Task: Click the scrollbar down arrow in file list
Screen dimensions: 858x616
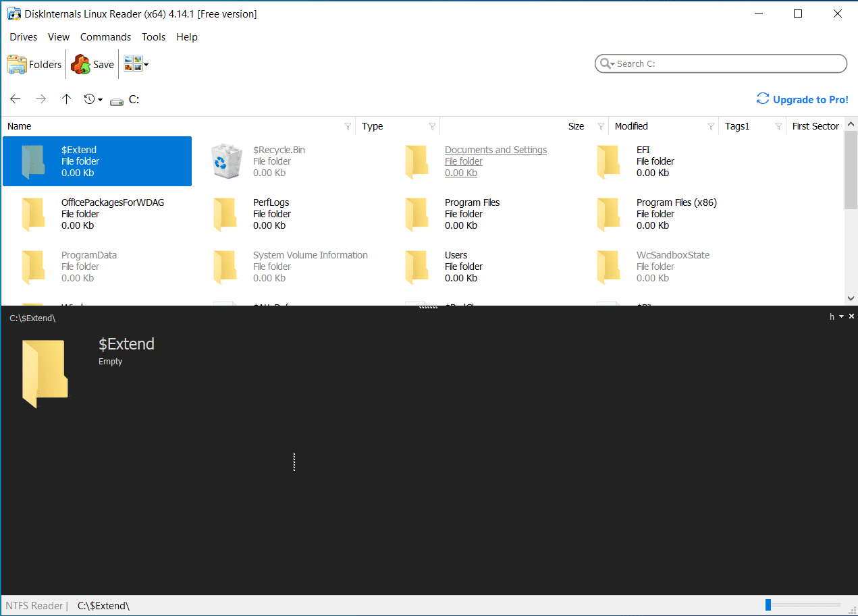Action: point(851,298)
